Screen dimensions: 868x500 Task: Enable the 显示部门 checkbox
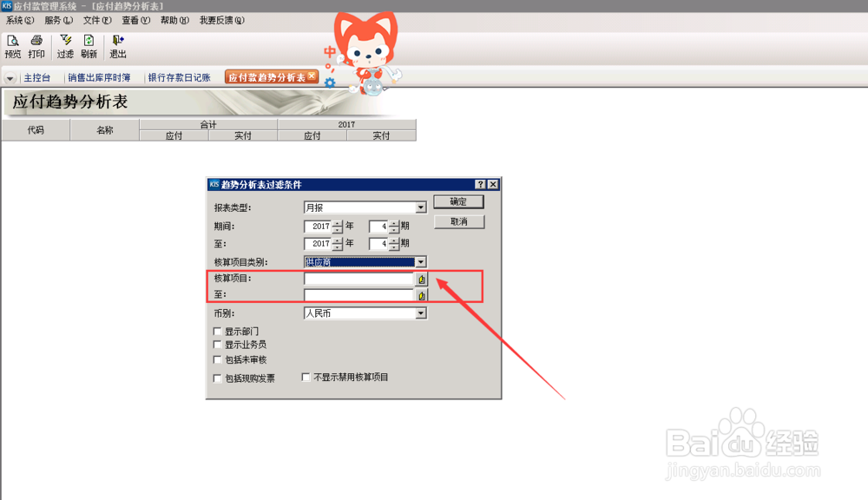coord(217,331)
